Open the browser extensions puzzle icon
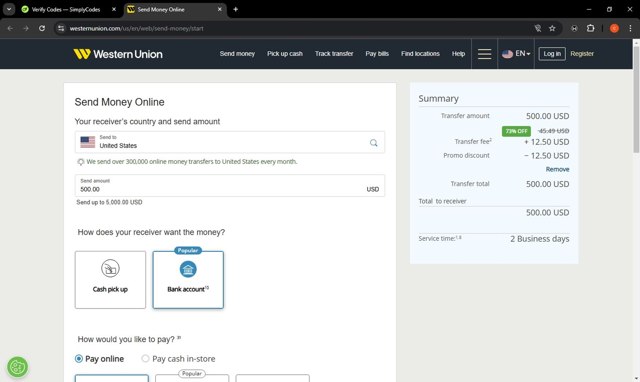The width and height of the screenshot is (640, 382). (x=590, y=28)
